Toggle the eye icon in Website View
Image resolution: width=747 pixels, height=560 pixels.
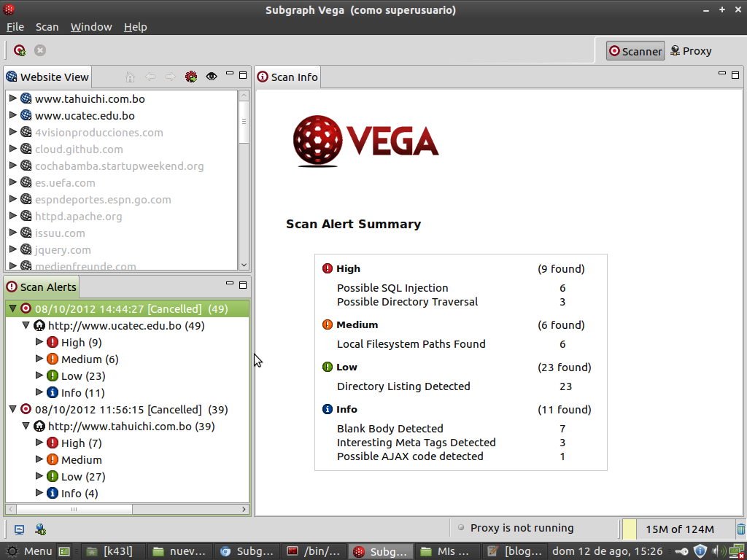(212, 76)
